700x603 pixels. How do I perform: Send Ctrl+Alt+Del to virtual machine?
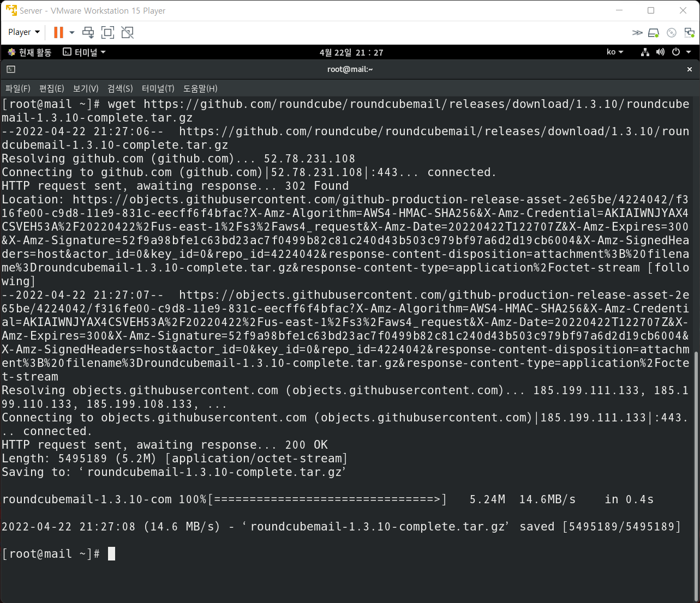[88, 33]
